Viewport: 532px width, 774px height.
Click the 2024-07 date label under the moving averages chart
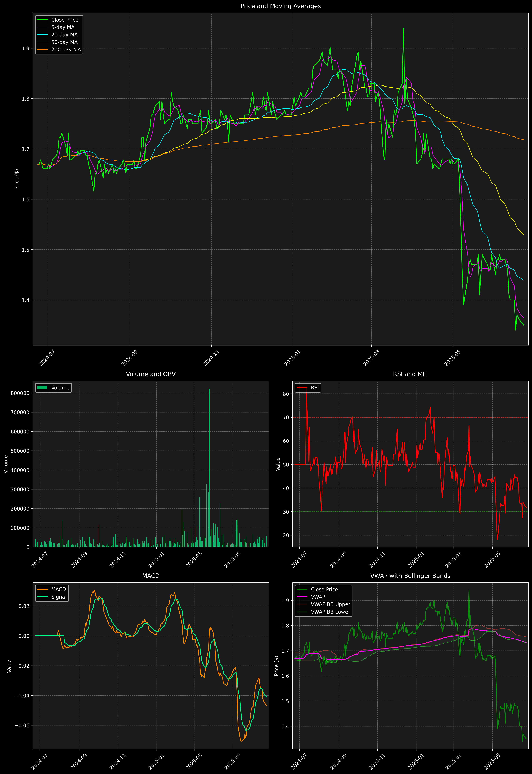[x=47, y=358]
